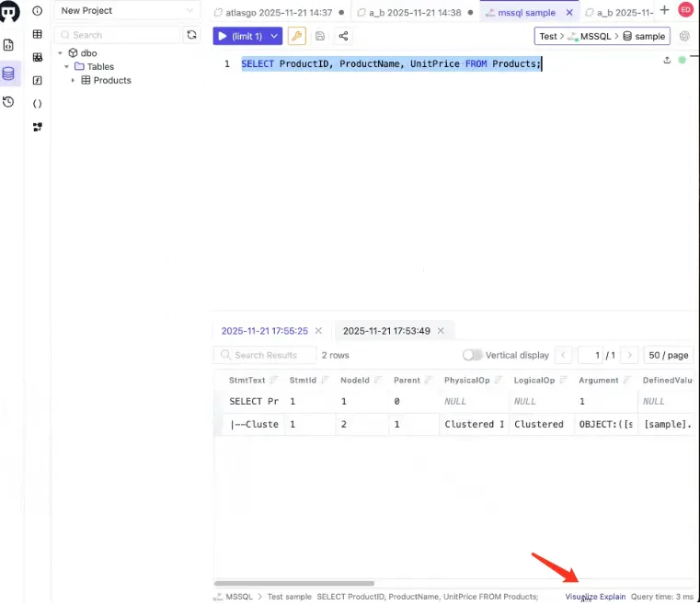Select the Products table in tree
This screenshot has height=605, width=700.
click(x=112, y=80)
